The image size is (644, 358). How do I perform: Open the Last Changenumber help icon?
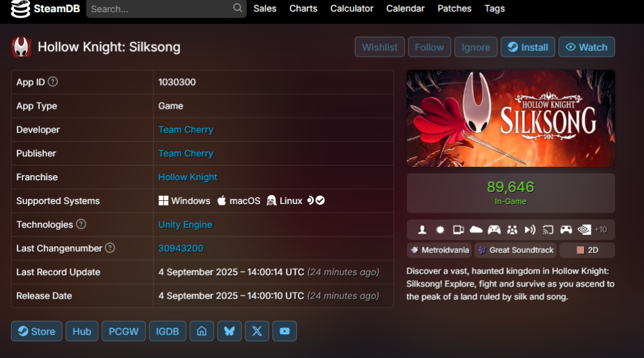coord(109,248)
